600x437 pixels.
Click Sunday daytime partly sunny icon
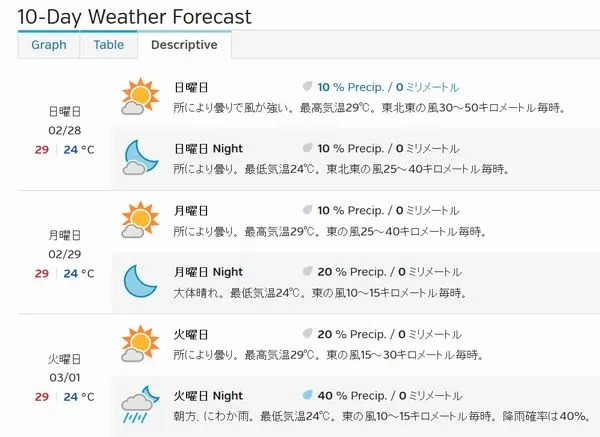[x=140, y=96]
